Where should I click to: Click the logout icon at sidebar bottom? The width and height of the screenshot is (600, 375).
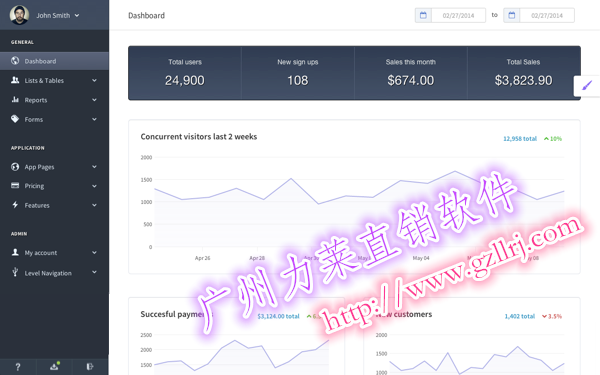(90, 367)
